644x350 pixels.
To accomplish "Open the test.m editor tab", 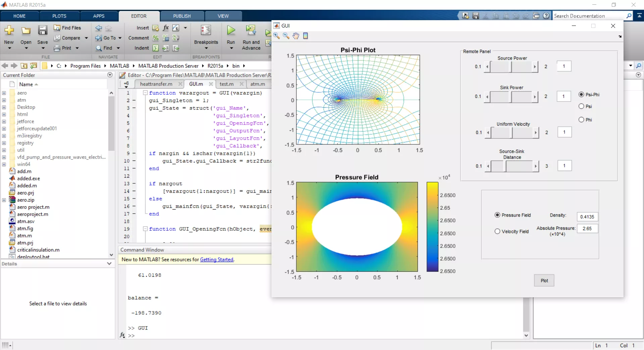I will click(227, 84).
